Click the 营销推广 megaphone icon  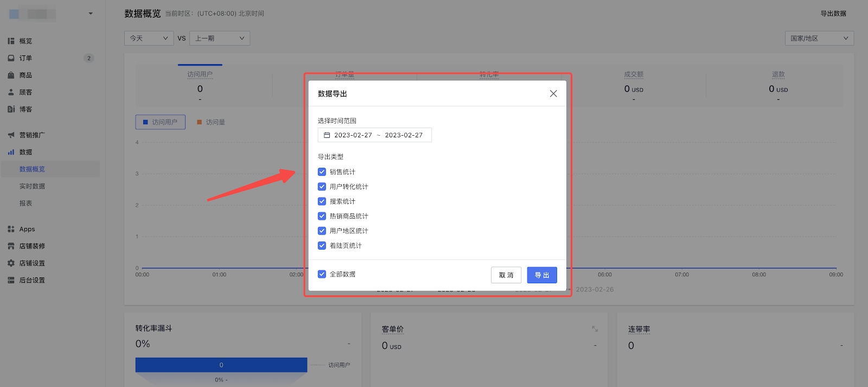11,135
